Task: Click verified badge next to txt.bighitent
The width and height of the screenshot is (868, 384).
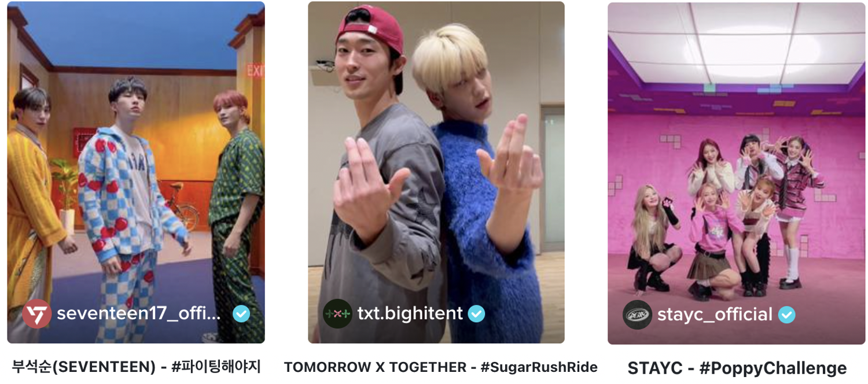Action: [x=476, y=314]
